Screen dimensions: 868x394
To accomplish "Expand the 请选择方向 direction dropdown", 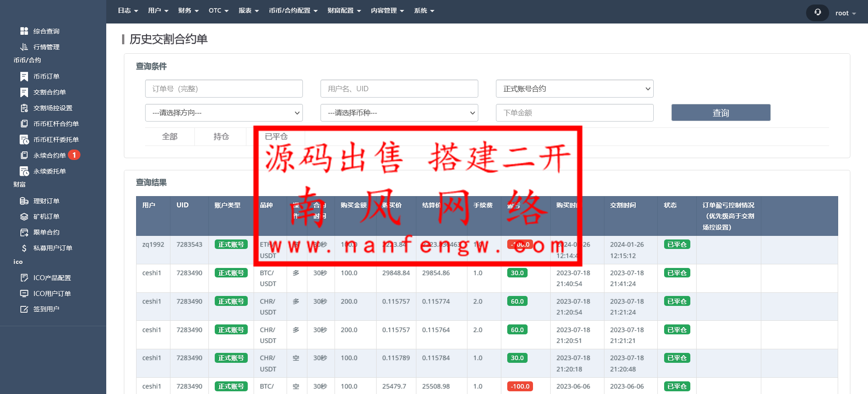I will pos(224,113).
